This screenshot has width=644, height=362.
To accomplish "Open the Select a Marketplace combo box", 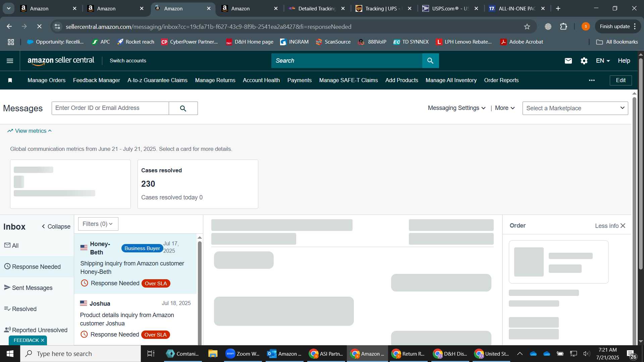I will click(575, 108).
